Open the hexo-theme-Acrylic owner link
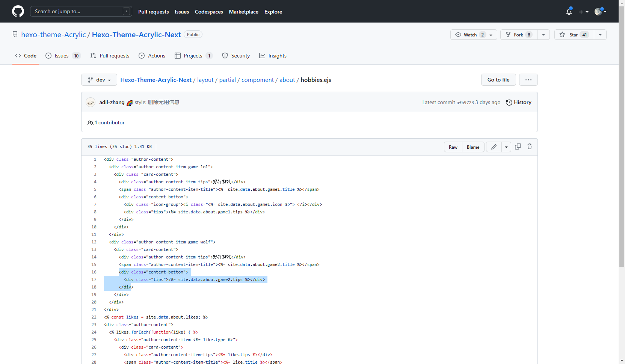625x364 pixels. pos(53,35)
